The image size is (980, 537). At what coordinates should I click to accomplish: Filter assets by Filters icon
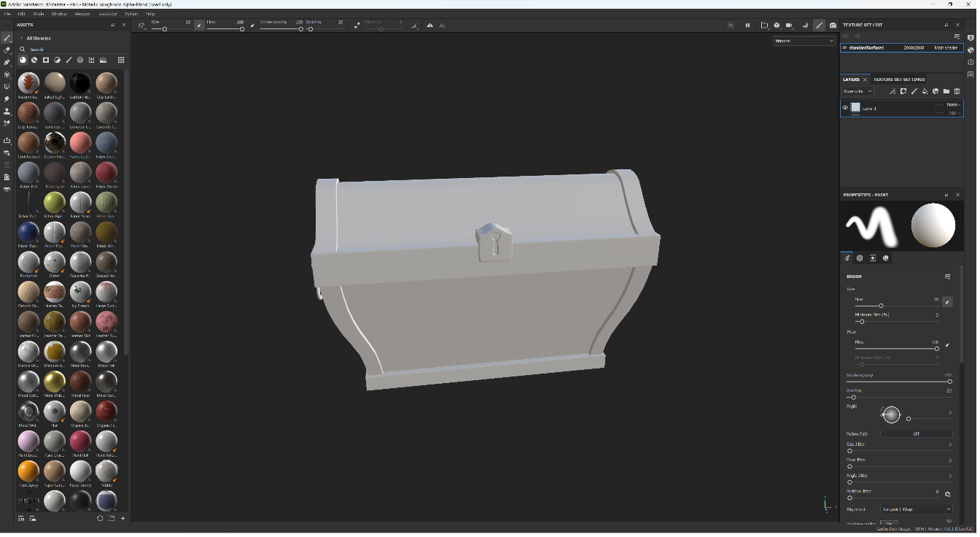click(58, 61)
